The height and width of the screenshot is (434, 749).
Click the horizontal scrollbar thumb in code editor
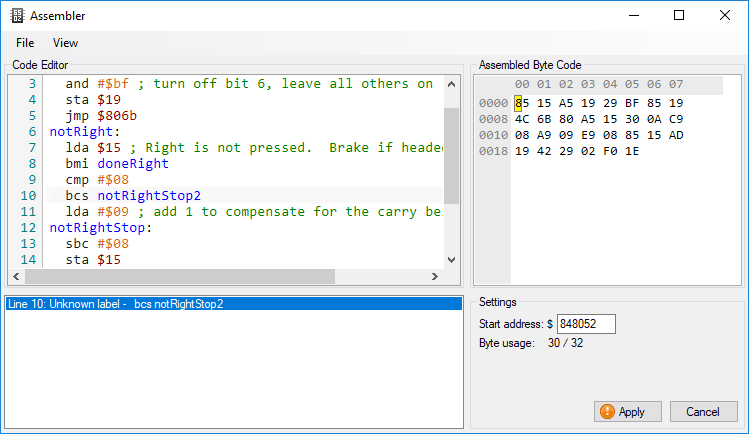[180, 276]
